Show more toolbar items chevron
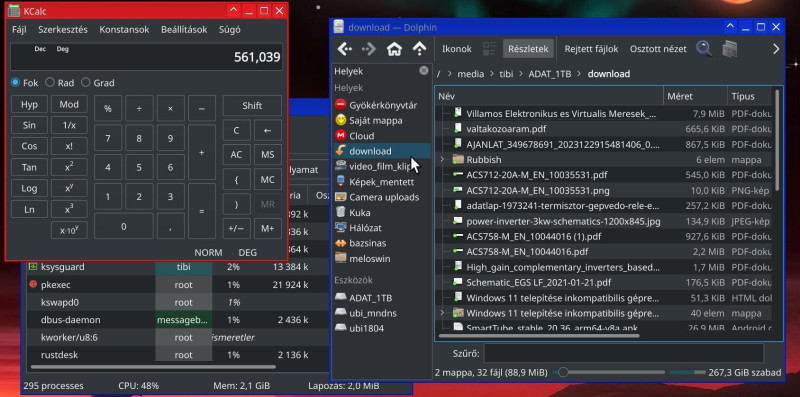Viewport: 800px width, 397px height. click(x=776, y=49)
